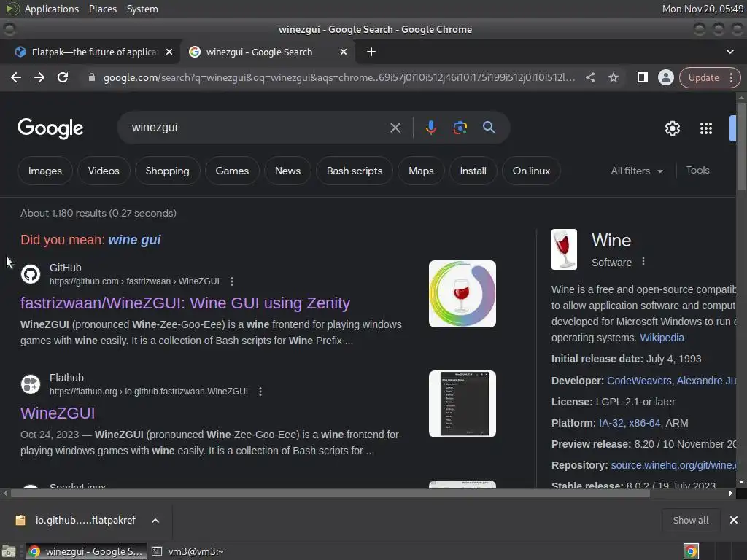Open x86-64 platform link
The image size is (747, 560).
645,423
